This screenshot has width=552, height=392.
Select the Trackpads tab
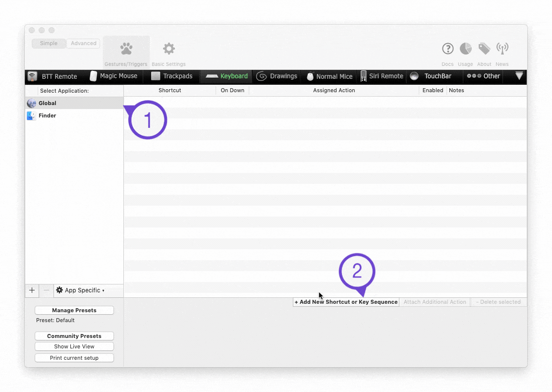point(172,76)
